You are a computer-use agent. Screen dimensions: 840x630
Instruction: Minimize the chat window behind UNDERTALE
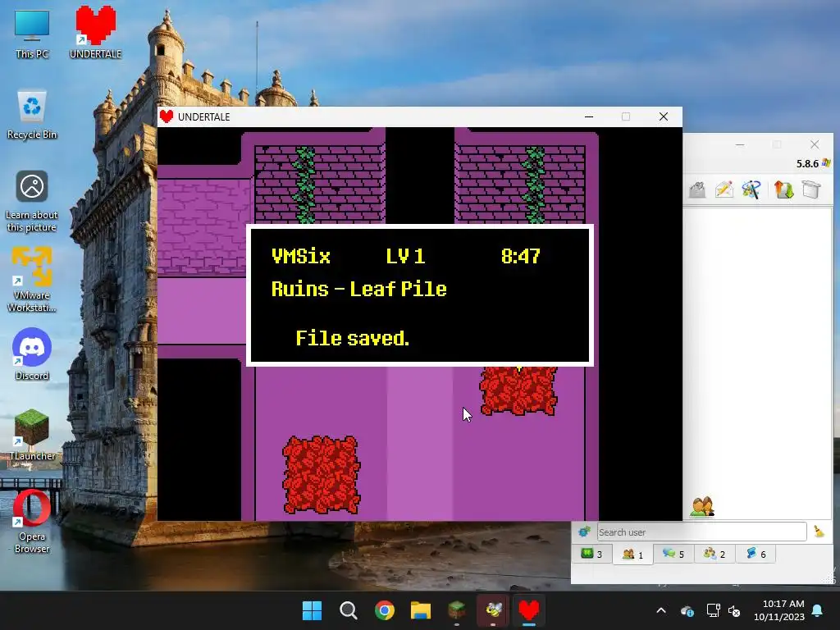coord(740,144)
